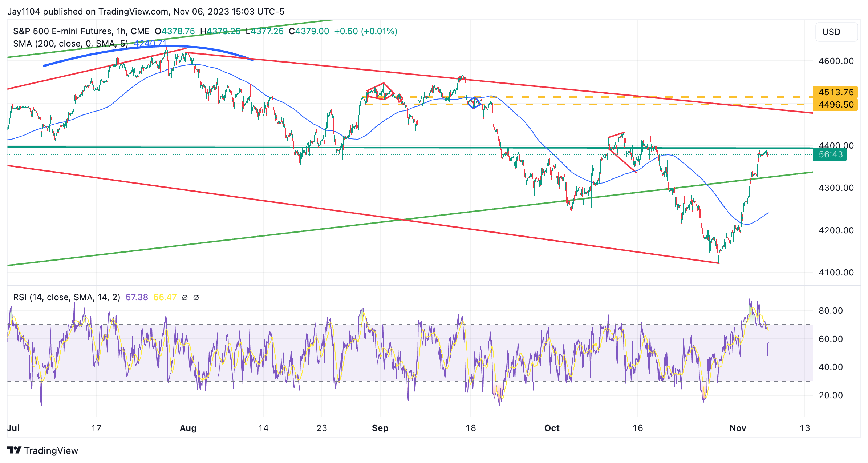This screenshot has width=868, height=463.
Task: Click the TradingView logo icon
Action: tap(15, 450)
